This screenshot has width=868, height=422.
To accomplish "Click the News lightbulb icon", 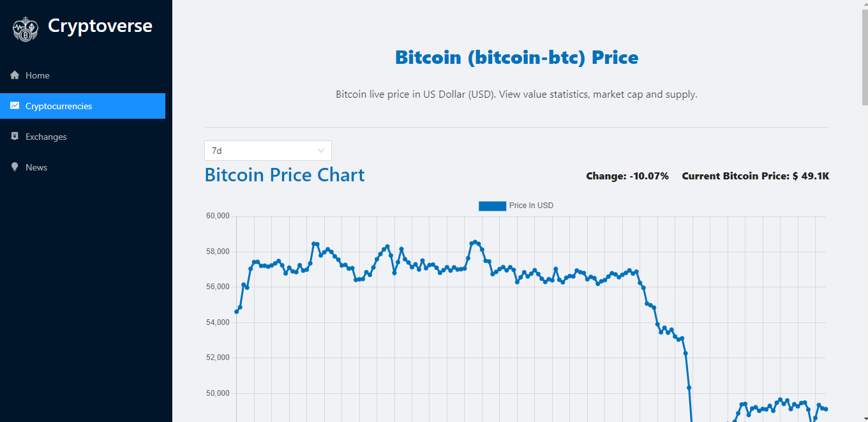I will pos(13,167).
